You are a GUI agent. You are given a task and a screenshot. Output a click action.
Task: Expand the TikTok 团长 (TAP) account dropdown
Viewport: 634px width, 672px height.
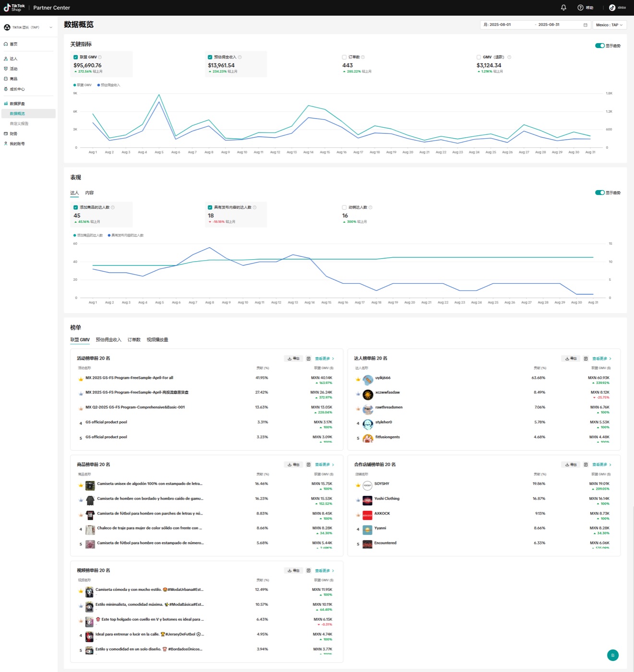[28, 27]
